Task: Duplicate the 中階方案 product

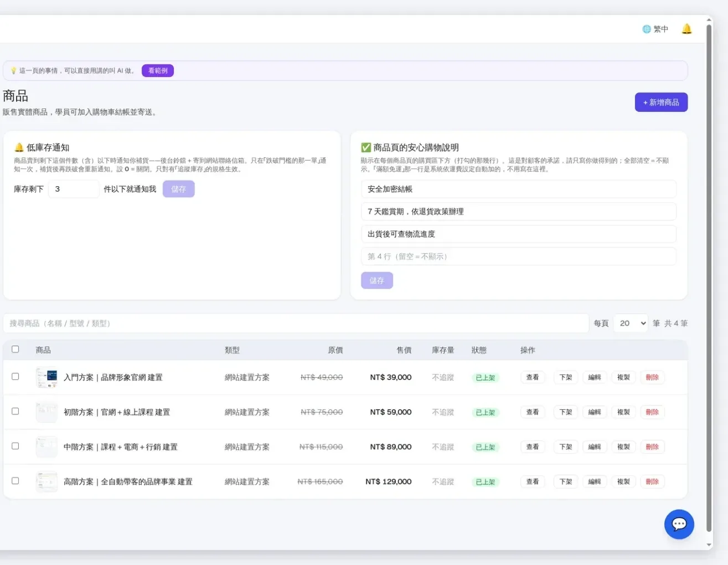Action: pyautogui.click(x=623, y=447)
